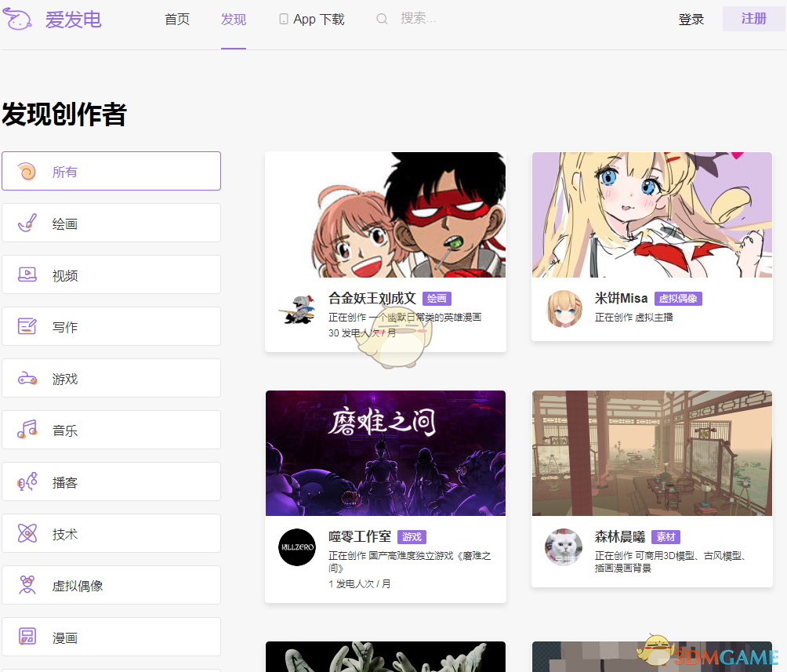Click the 播客 podcast microphone icon
This screenshot has height=672, width=787.
coord(27,481)
